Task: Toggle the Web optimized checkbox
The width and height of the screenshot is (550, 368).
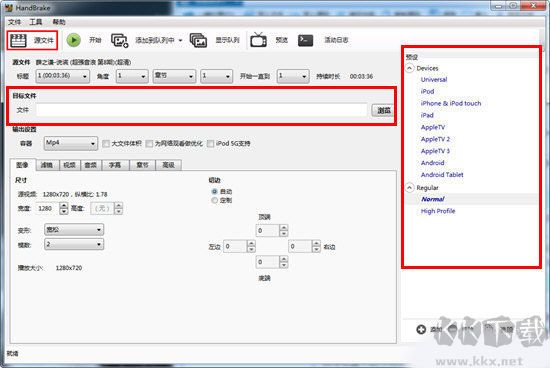Action: coord(149,143)
